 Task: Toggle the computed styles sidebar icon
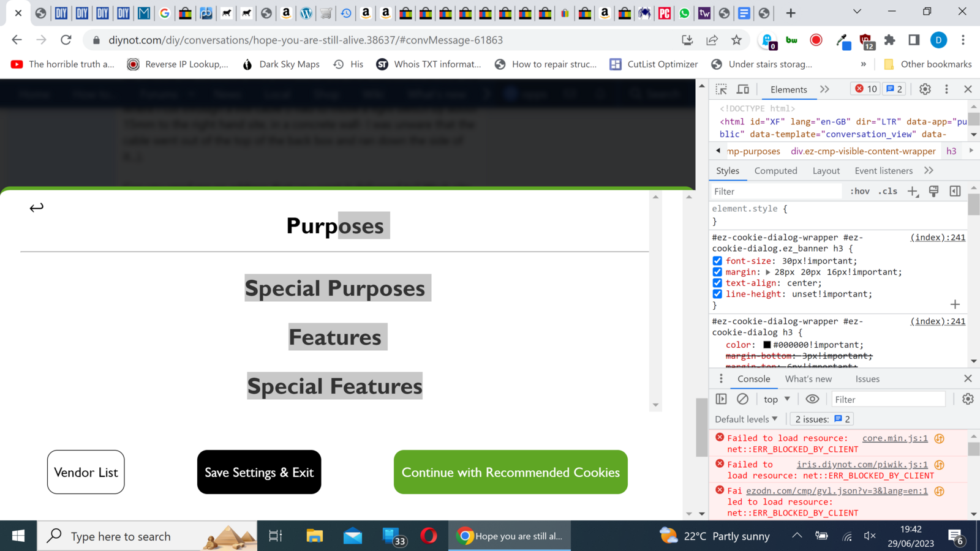[x=955, y=192]
